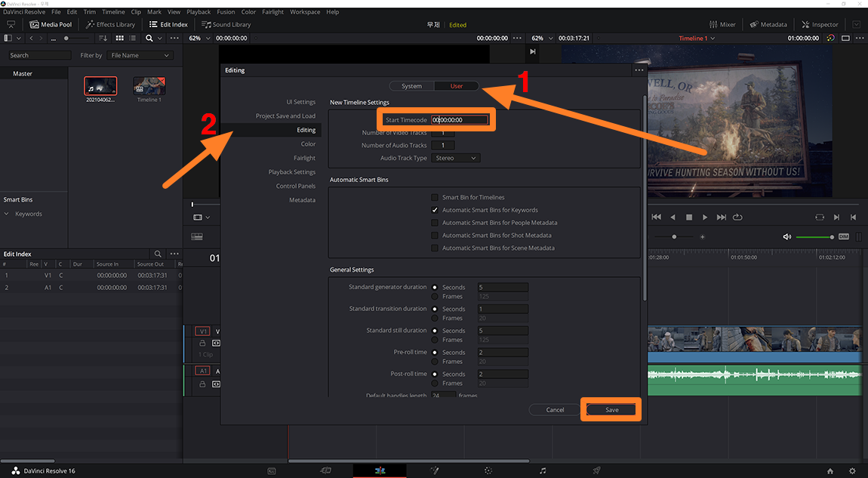Image resolution: width=868 pixels, height=478 pixels.
Task: Select the Timeline 1 thumbnail in media pool
Action: [x=149, y=86]
